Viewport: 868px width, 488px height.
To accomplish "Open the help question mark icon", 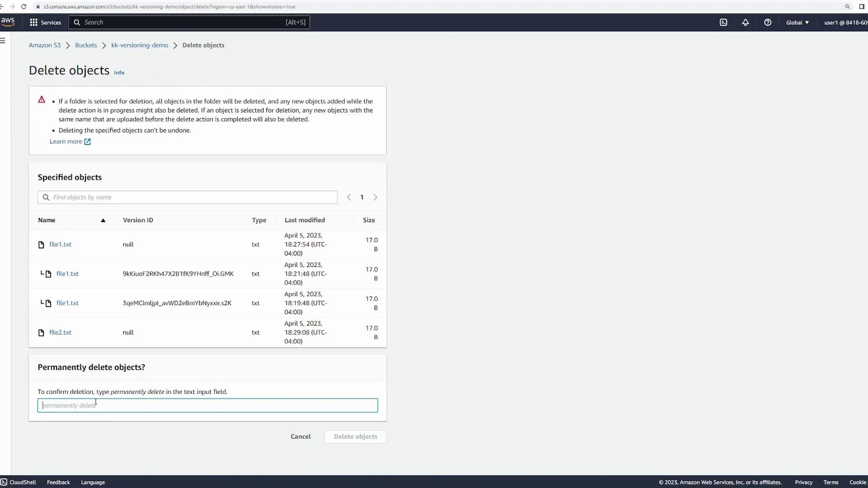I will (x=768, y=23).
